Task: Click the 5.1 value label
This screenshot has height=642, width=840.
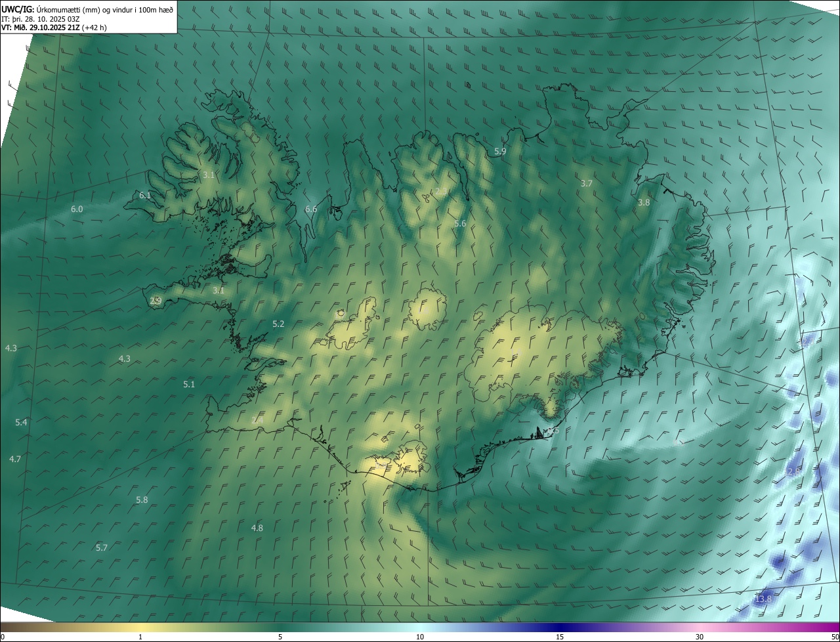Action: pos(189,385)
